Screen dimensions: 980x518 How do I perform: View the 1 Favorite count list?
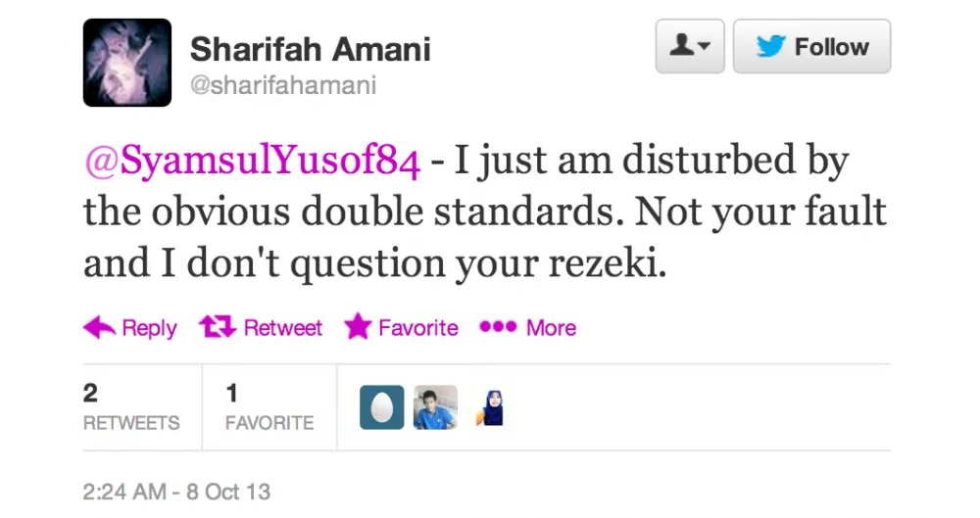tap(269, 407)
